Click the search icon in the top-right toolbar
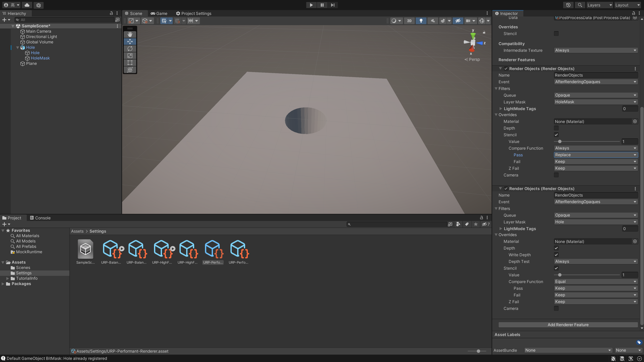This screenshot has height=362, width=644. click(x=580, y=5)
